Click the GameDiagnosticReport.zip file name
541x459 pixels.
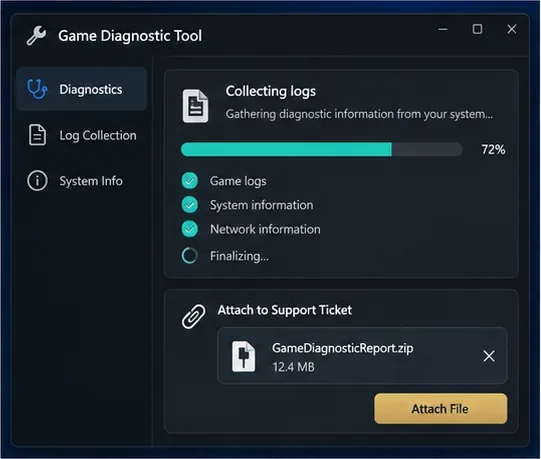343,348
